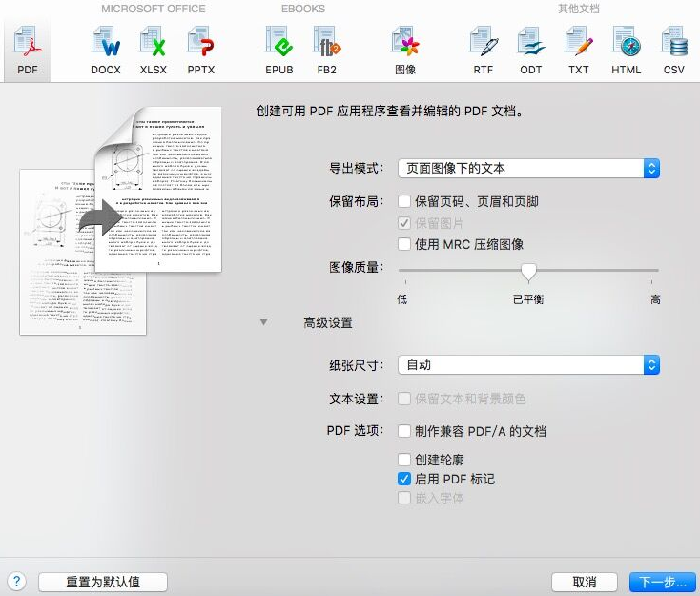The image size is (700, 596).
Task: Open help with the question mark button
Action: tap(16, 582)
